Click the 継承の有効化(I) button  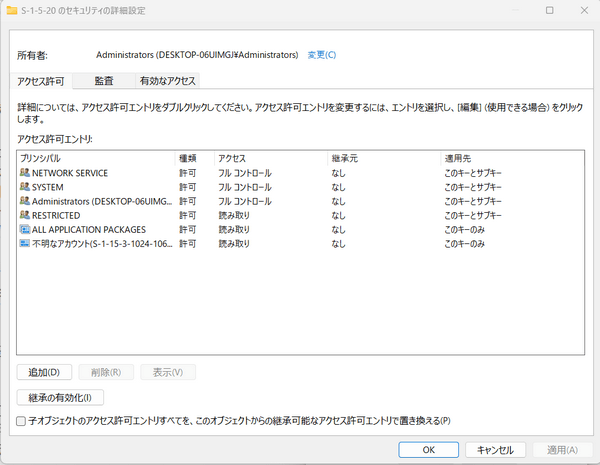pyautogui.click(x=60, y=398)
